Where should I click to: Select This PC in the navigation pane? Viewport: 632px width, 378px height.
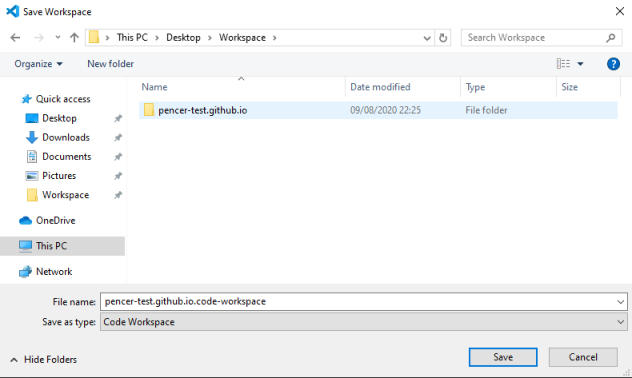click(x=62, y=246)
